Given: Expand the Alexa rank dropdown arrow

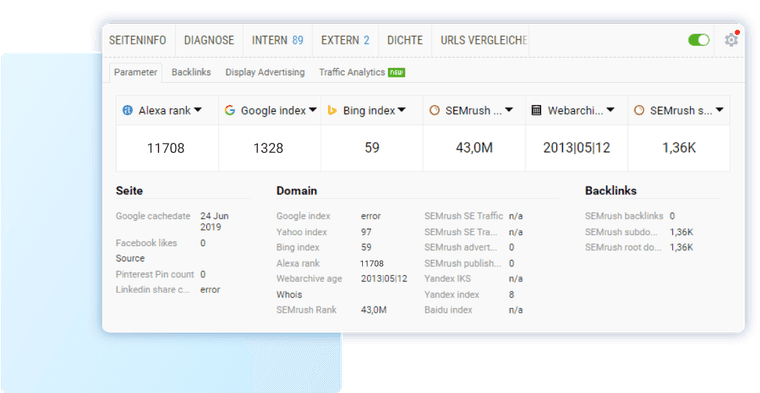Looking at the screenshot, I should (x=198, y=110).
